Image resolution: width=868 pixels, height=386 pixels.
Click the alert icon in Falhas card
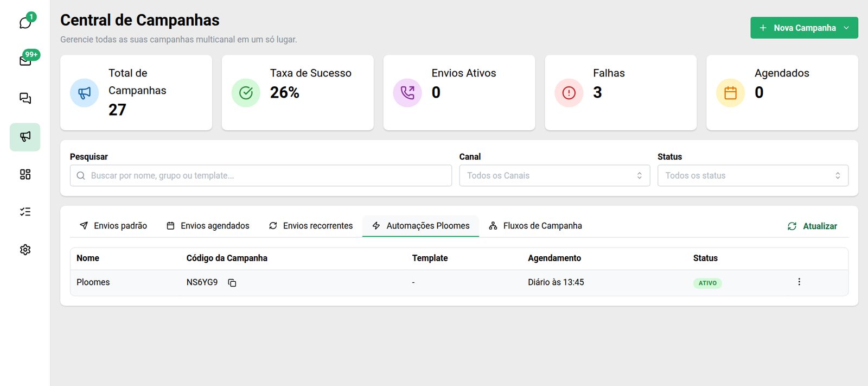pyautogui.click(x=569, y=93)
